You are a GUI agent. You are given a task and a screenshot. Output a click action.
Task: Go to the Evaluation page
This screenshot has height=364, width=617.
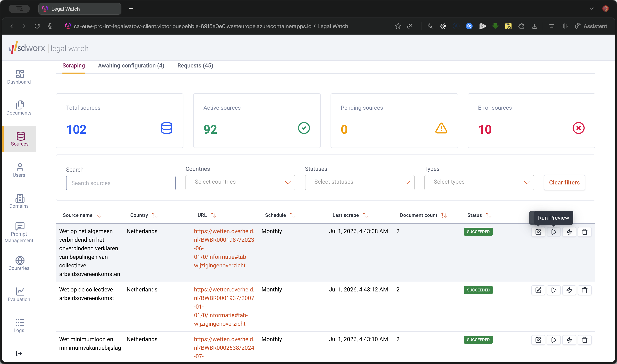click(19, 294)
